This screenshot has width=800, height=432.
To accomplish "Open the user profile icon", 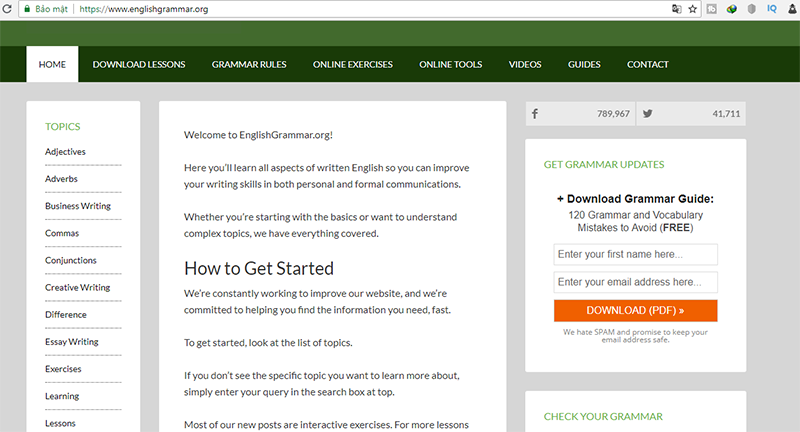I will (x=792, y=9).
